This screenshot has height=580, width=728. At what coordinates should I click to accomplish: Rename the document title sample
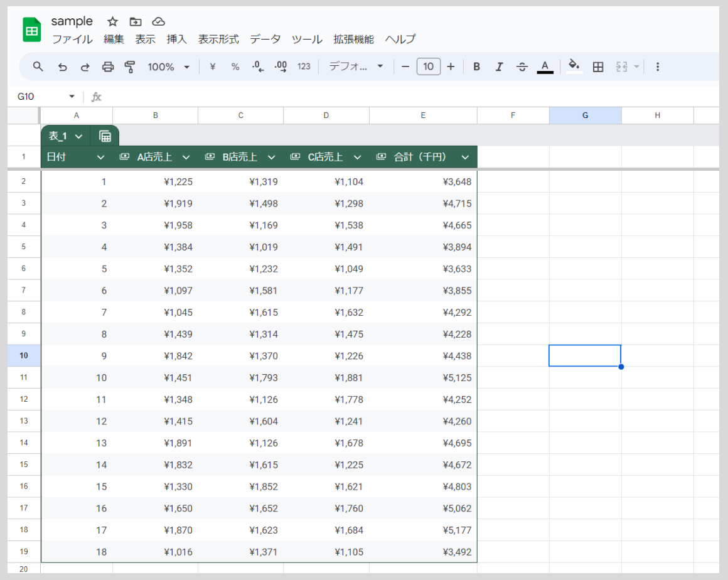click(x=72, y=21)
